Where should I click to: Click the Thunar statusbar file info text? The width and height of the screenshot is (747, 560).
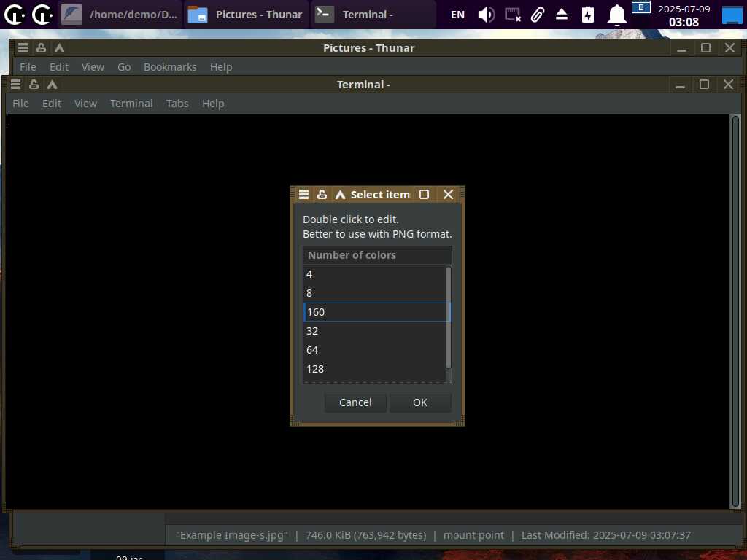coord(433,535)
